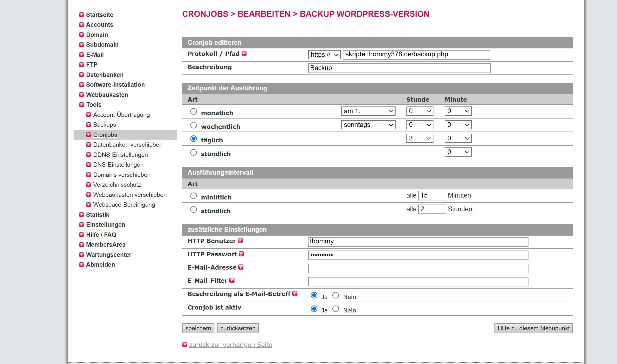617x364 pixels.
Task: Open Webspace-Bereinigung submenu item
Action: pos(124,205)
